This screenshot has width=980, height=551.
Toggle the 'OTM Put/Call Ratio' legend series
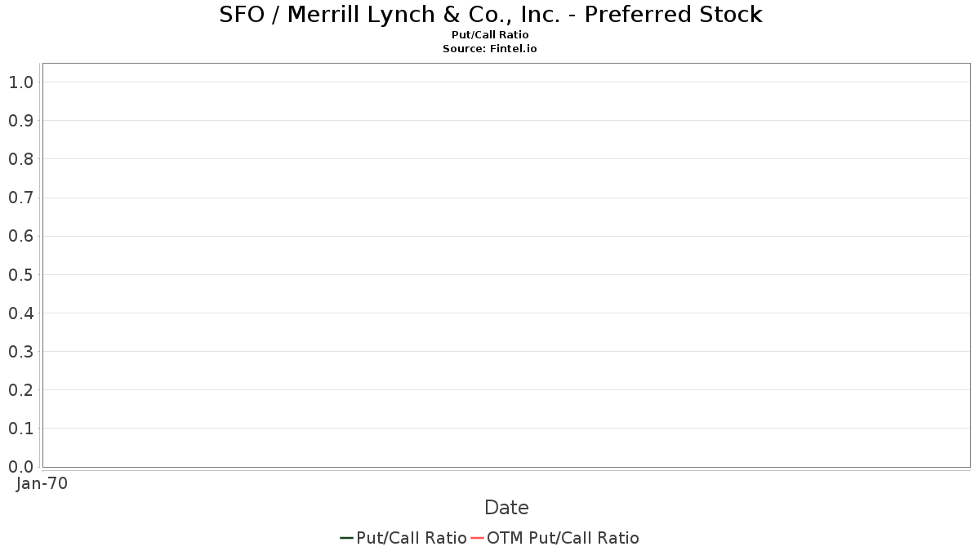[563, 538]
